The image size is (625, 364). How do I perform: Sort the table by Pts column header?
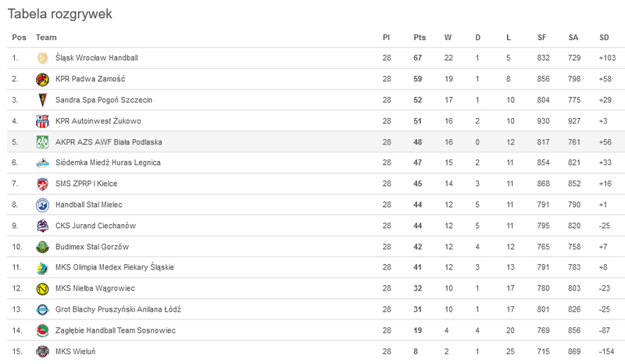pos(420,37)
